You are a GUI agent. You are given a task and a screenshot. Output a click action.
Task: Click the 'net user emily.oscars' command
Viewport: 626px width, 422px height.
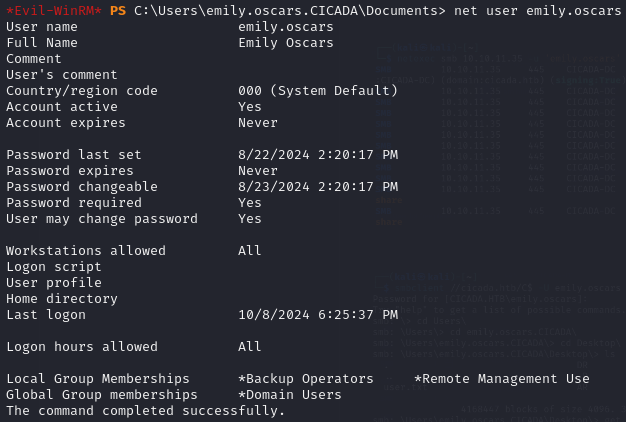click(537, 11)
